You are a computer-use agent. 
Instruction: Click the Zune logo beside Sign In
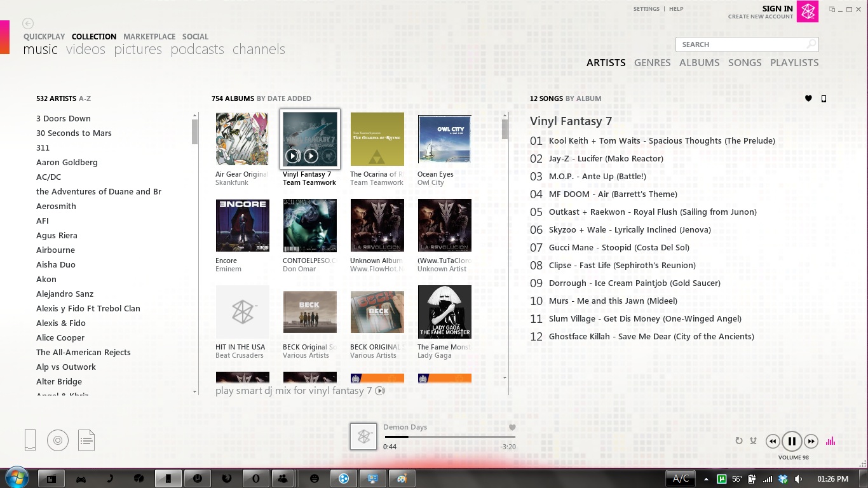coord(808,12)
